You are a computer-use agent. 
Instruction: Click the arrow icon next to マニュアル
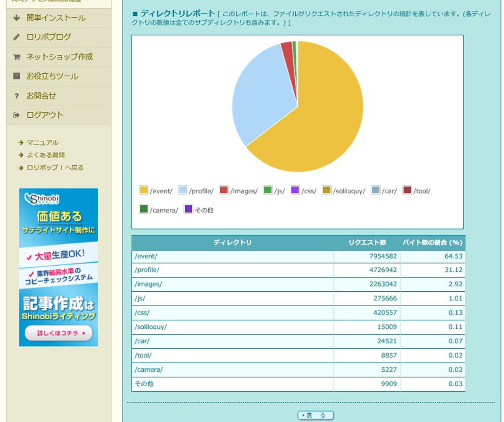click(x=21, y=143)
